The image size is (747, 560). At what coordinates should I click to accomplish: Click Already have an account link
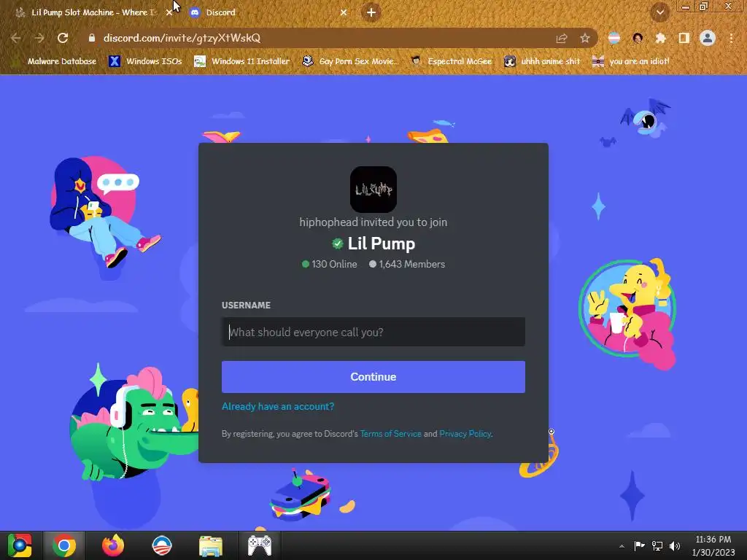click(278, 406)
